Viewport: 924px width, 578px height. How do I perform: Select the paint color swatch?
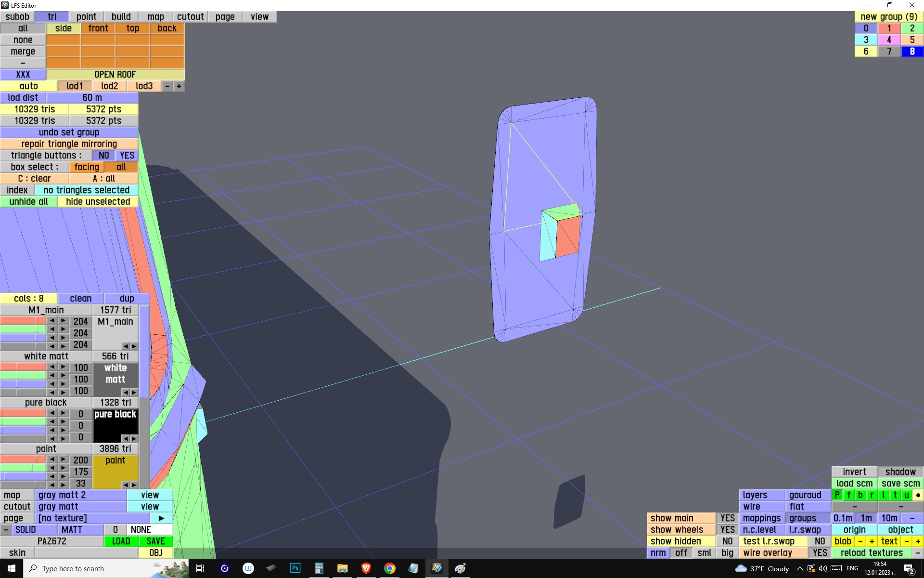[115, 470]
